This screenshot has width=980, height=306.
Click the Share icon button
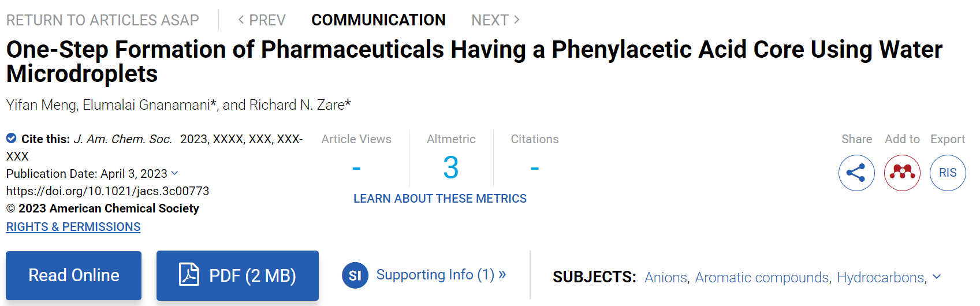coord(856,173)
